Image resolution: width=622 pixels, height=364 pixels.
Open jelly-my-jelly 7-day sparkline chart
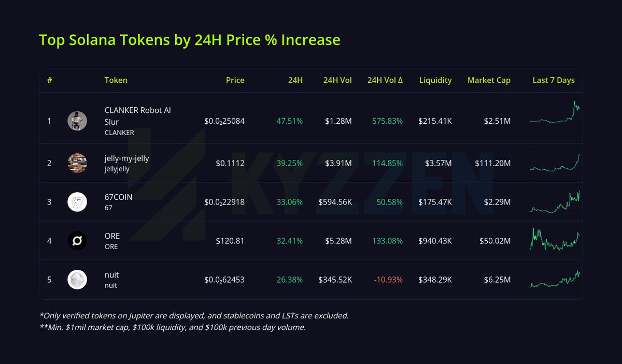click(x=555, y=163)
